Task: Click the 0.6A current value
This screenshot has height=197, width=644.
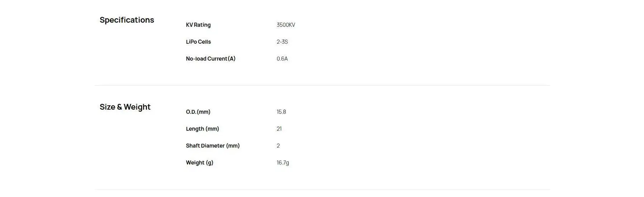Action: click(x=282, y=59)
